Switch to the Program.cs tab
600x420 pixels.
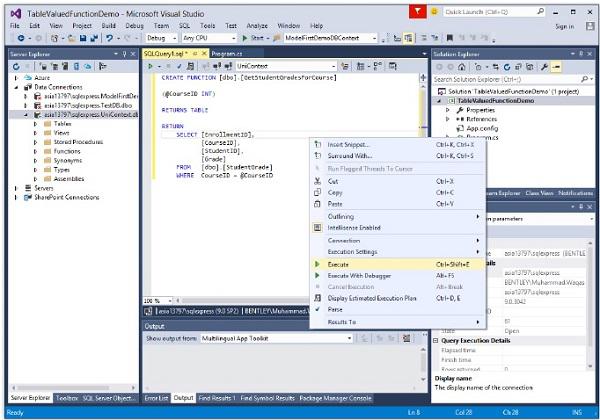[227, 54]
